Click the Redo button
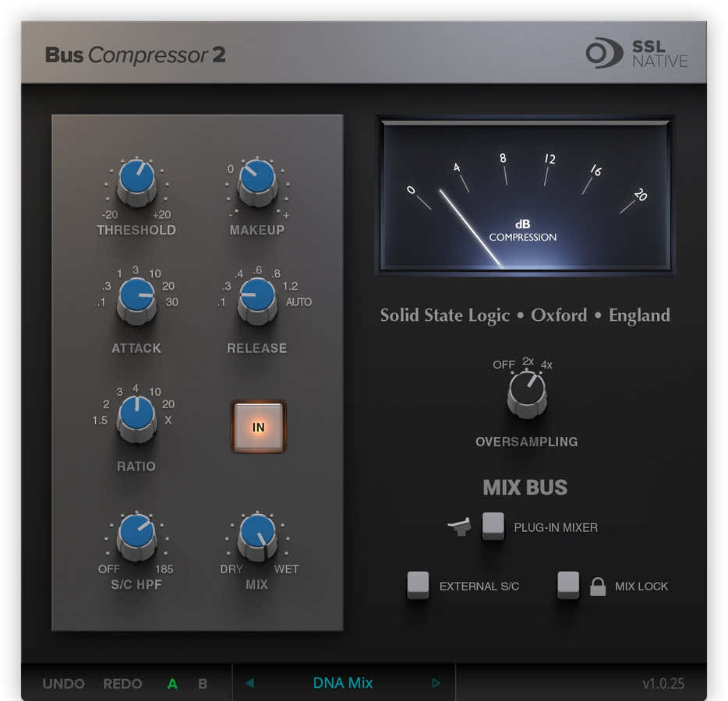The height and width of the screenshot is (701, 728). [x=122, y=683]
